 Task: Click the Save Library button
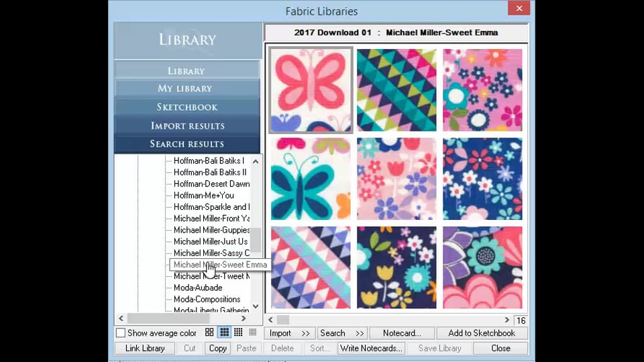pyautogui.click(x=439, y=348)
